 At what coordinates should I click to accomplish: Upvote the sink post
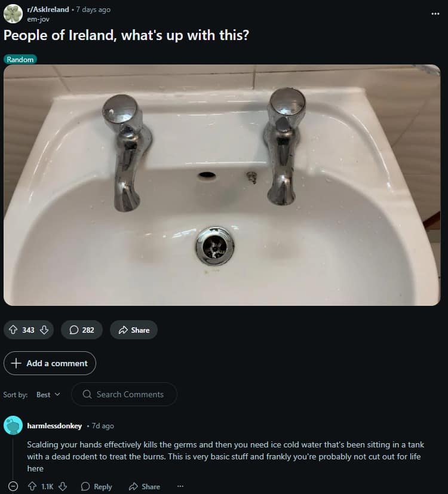coord(14,330)
